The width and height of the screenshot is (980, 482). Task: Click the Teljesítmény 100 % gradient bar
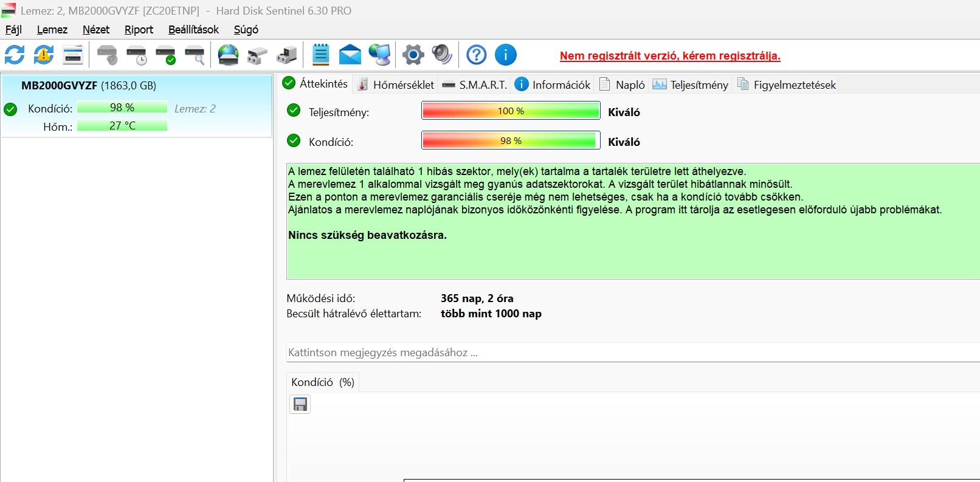tap(511, 111)
